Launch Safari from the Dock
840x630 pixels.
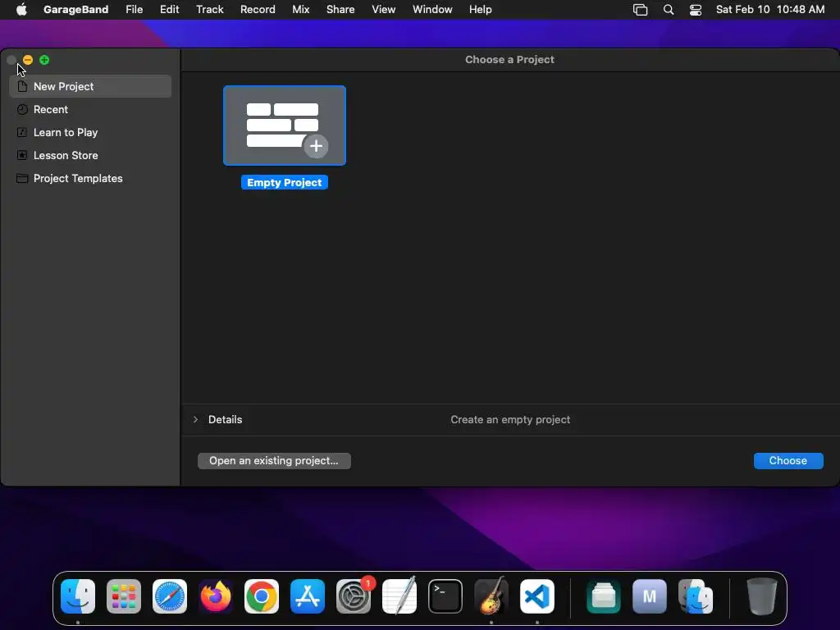(170, 596)
